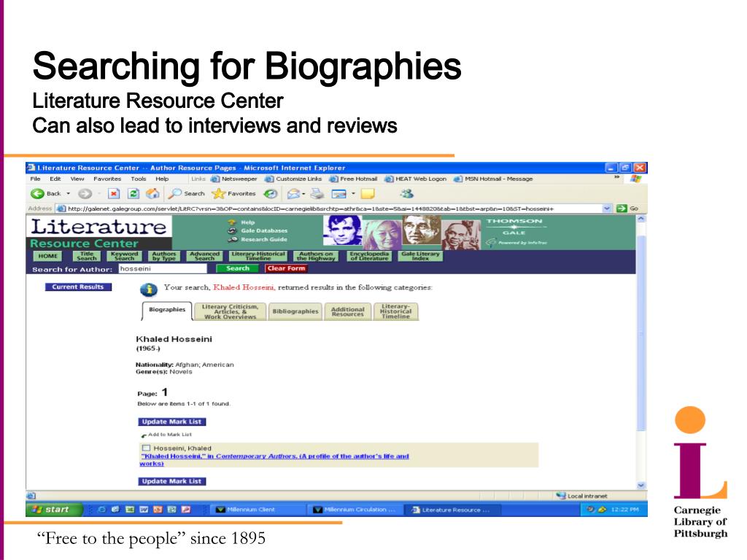Open the File menu
The height and width of the screenshot is (560, 747).
pos(35,179)
